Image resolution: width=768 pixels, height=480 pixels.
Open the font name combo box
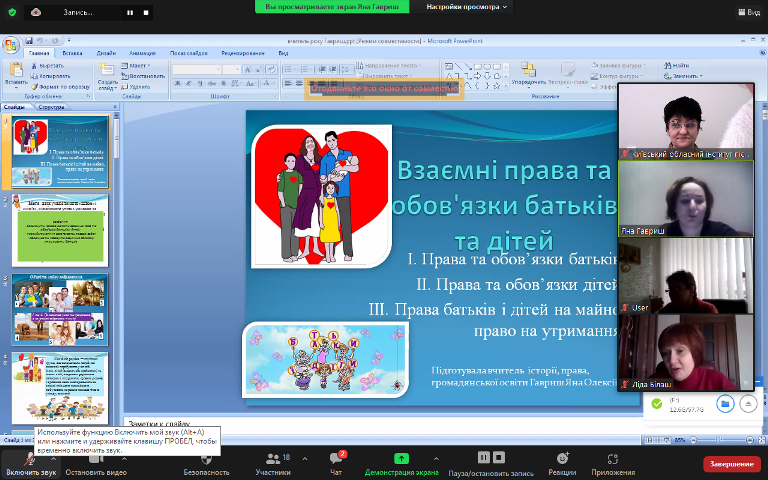pyautogui.click(x=197, y=70)
